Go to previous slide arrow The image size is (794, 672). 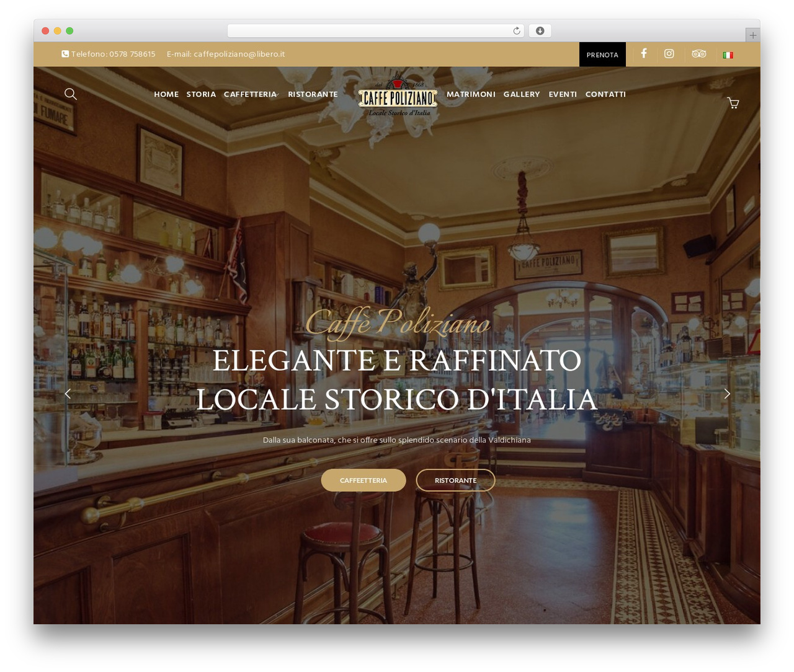tap(68, 394)
